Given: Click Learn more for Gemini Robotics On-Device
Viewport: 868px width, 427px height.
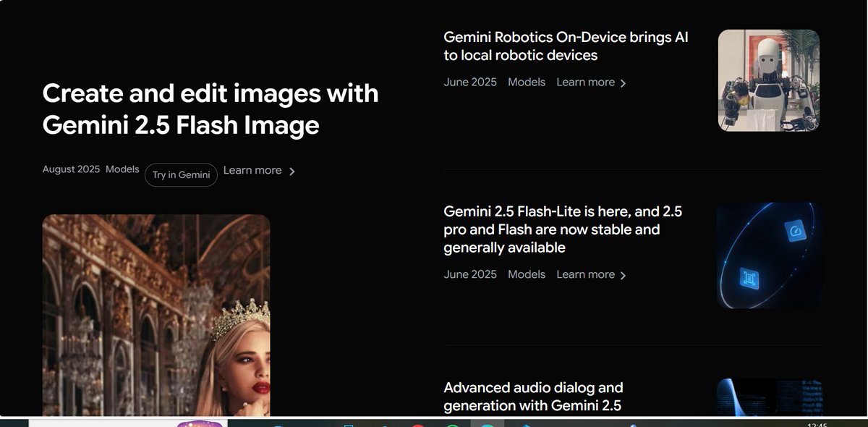Looking at the screenshot, I should coord(586,82).
